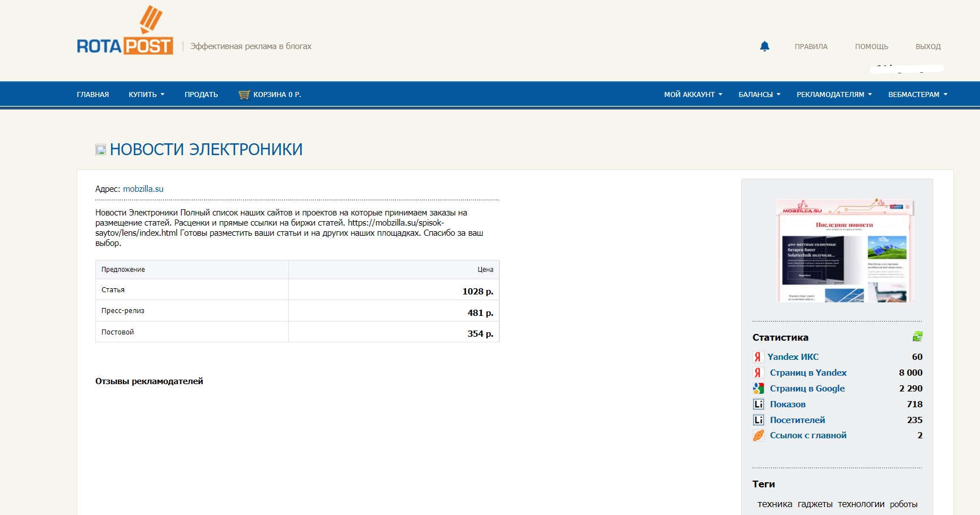Click the Цена column header
980x515 pixels.
[394, 270]
